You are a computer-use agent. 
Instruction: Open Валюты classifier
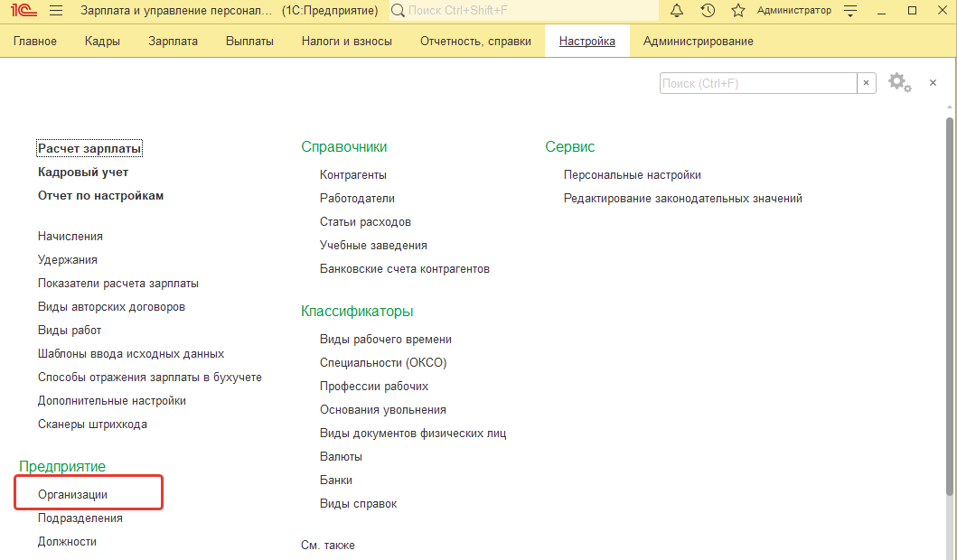tap(341, 457)
